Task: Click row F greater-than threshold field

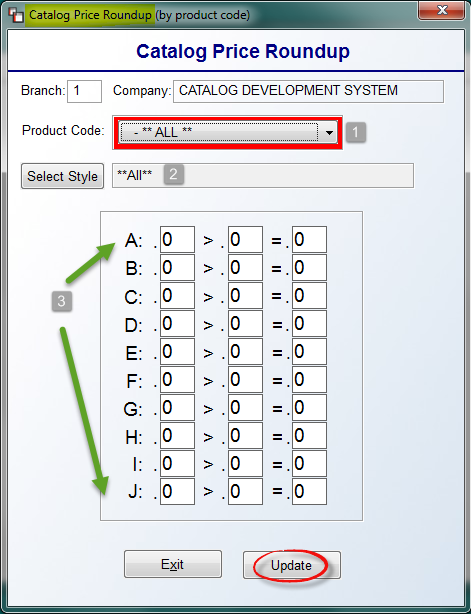Action: click(x=245, y=379)
